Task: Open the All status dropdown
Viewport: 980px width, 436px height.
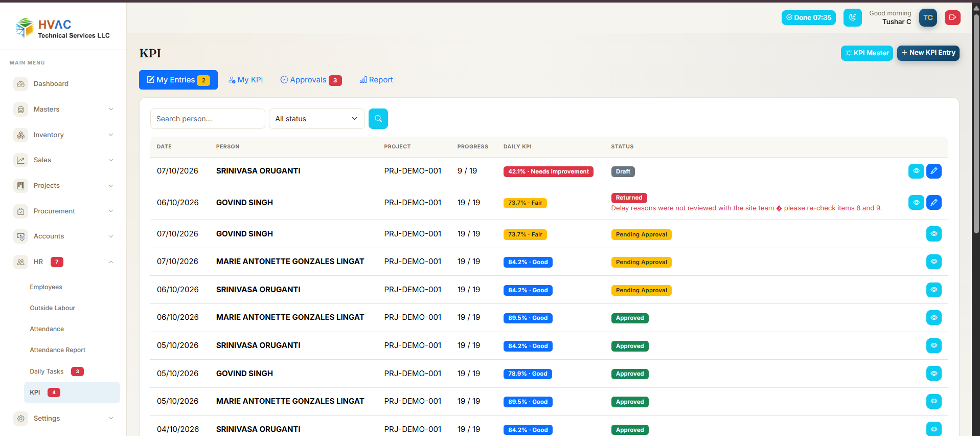Action: point(317,119)
